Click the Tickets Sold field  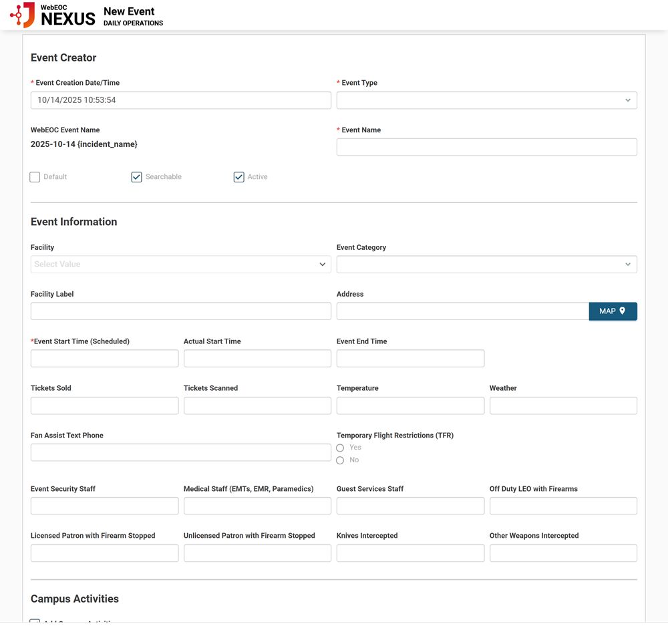104,405
